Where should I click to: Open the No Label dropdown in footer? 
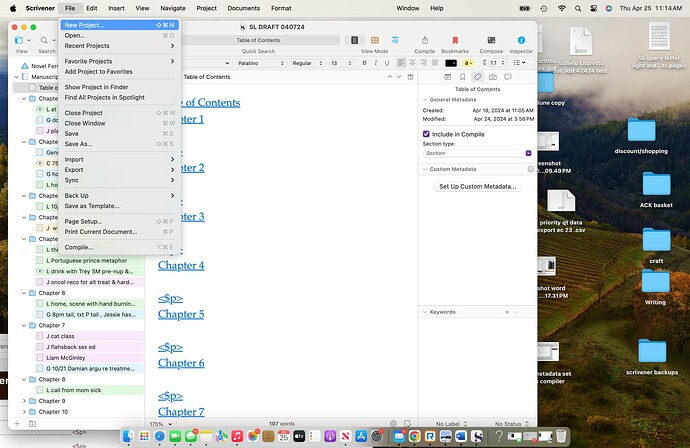click(x=451, y=424)
